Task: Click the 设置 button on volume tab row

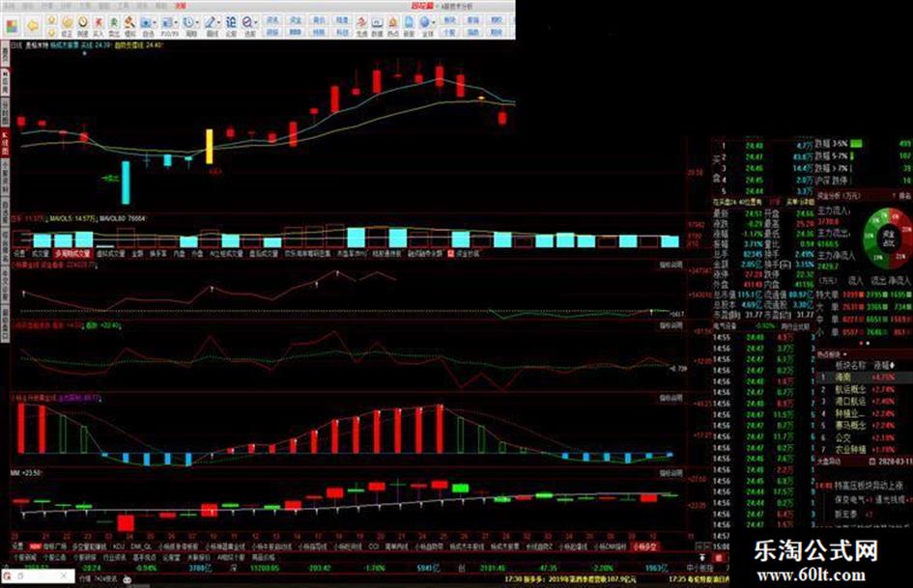Action: click(x=19, y=254)
